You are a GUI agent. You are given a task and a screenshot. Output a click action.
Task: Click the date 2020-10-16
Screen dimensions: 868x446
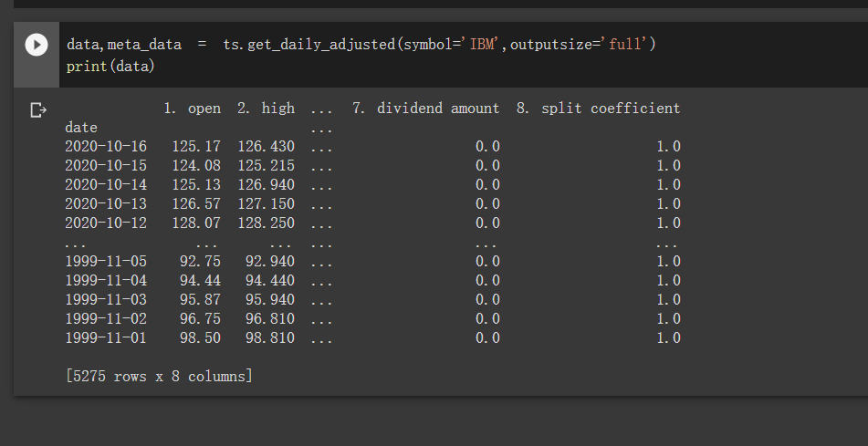(x=106, y=147)
